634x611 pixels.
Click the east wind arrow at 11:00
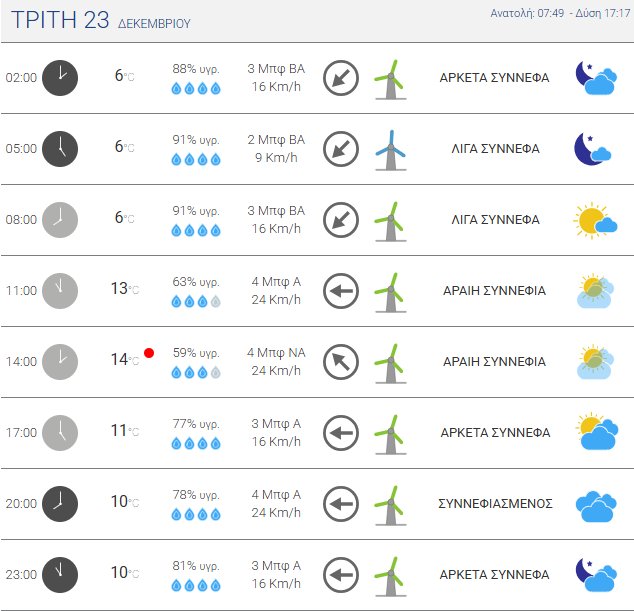click(340, 291)
